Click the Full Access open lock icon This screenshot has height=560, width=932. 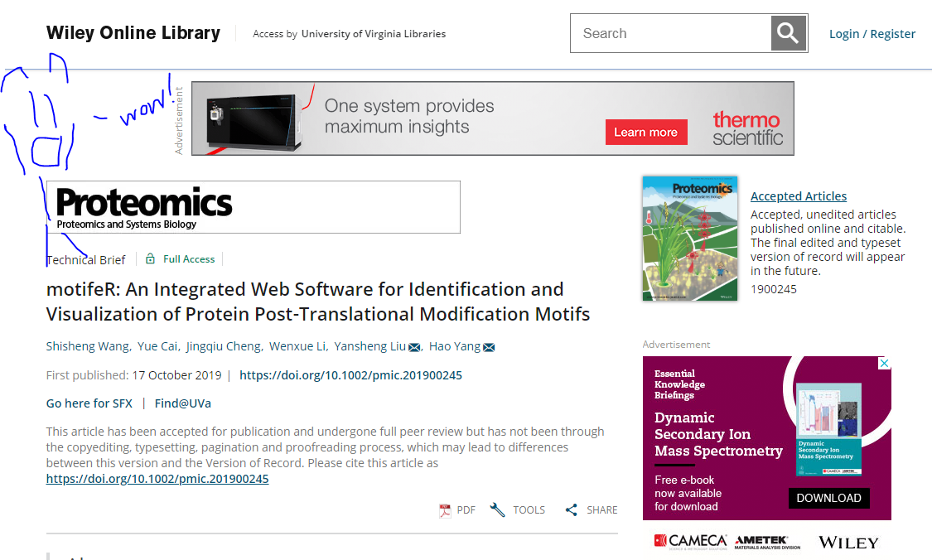(150, 259)
